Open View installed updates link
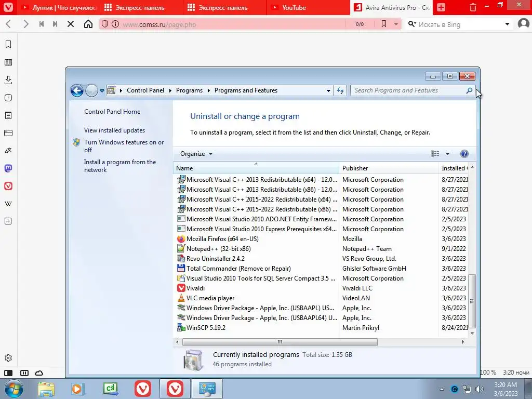The image size is (532, 399). (x=114, y=130)
